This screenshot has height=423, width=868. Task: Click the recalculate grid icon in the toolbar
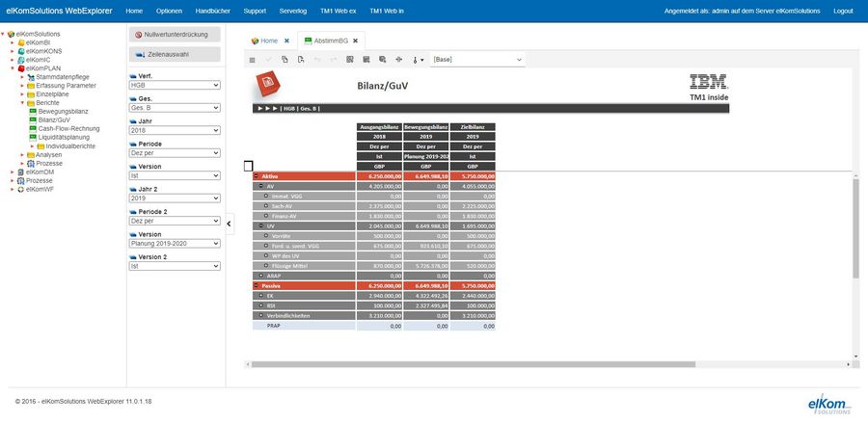(x=350, y=60)
